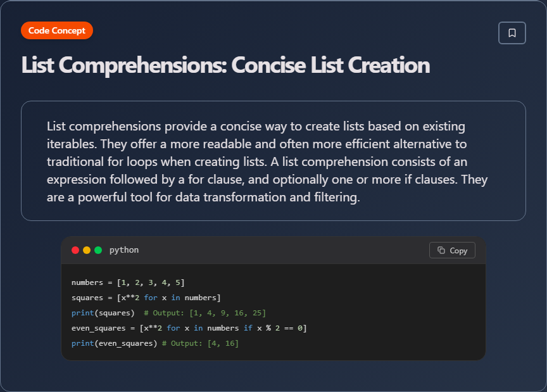Click the squares list comprehension line

coord(146,298)
